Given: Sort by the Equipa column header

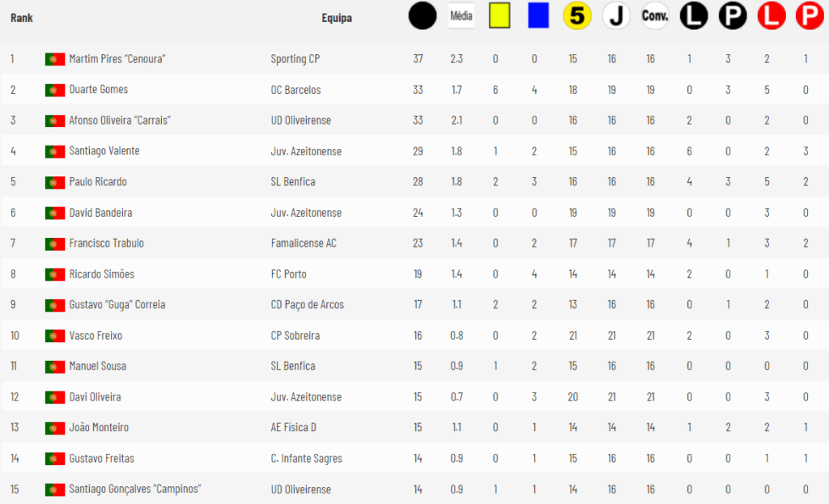Looking at the screenshot, I should (337, 18).
